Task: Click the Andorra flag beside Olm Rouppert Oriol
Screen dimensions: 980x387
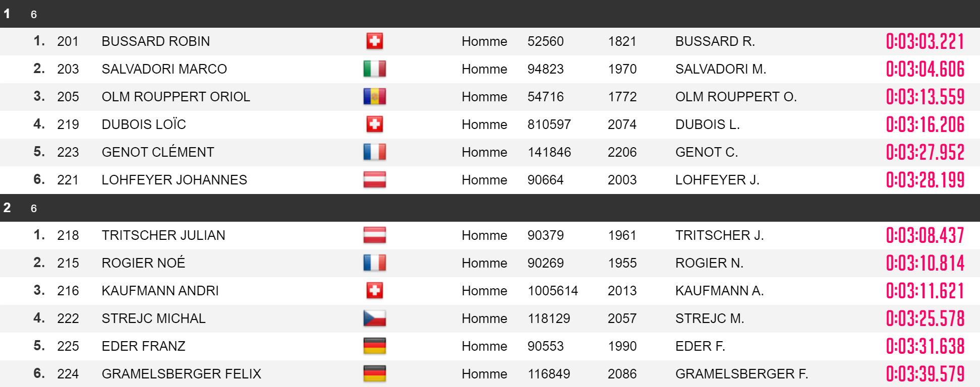Action: tap(374, 97)
